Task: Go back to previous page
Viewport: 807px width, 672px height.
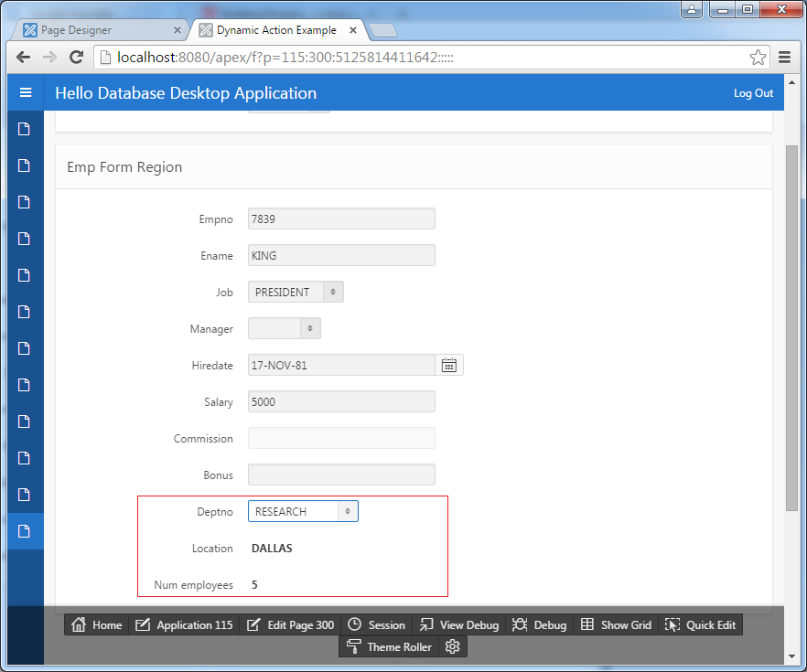Action: coord(23,57)
